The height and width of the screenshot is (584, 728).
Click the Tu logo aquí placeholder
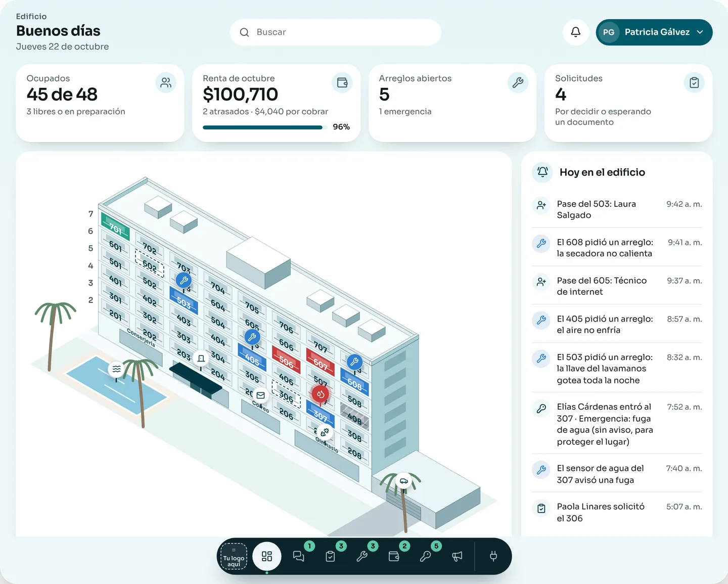click(x=234, y=556)
